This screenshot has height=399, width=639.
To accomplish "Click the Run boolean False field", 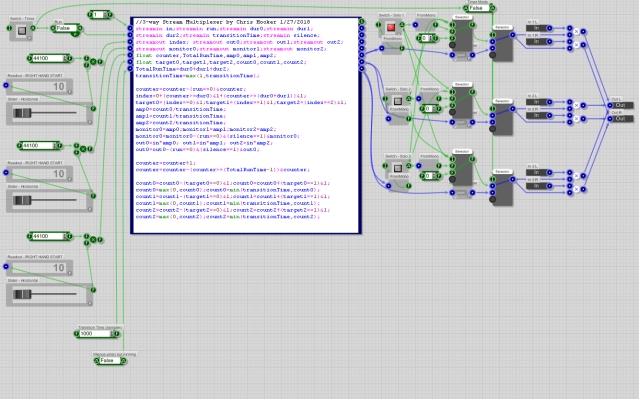I will coord(66,28).
